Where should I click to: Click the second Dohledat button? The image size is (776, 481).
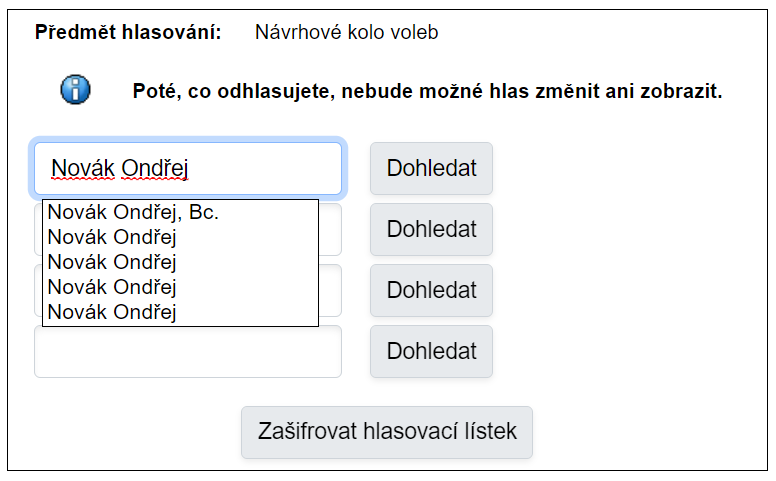point(431,229)
